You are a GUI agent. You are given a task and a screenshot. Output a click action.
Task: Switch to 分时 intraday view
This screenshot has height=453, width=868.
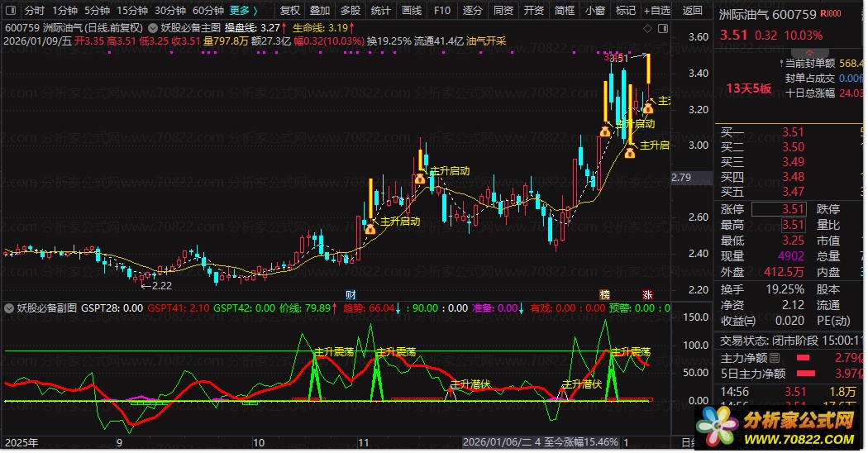pos(35,11)
